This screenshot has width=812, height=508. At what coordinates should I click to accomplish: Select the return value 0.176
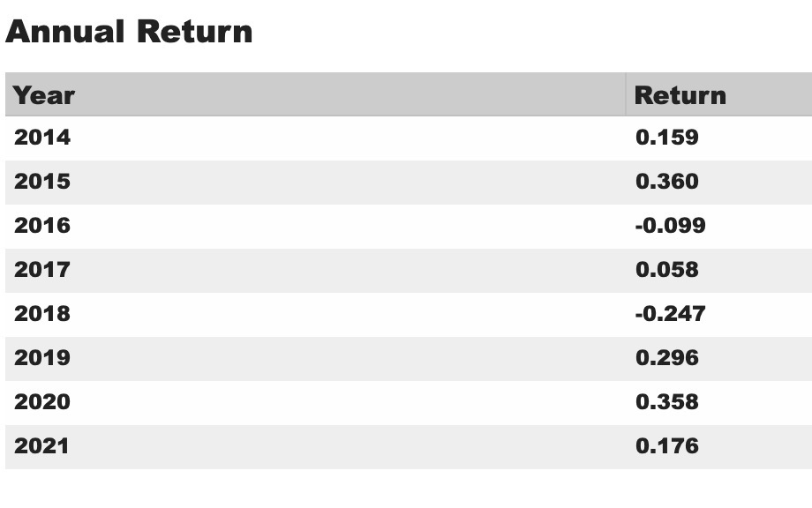[x=666, y=446]
